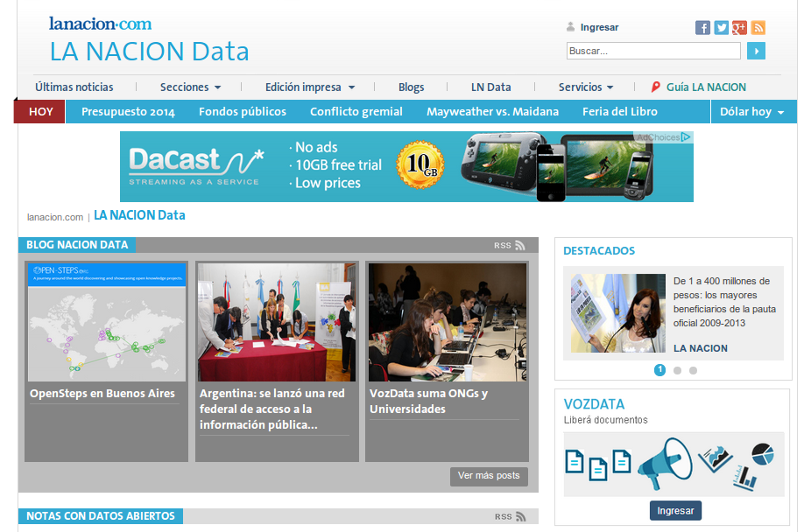
Task: Click the Liberá documentos subtitle text
Action: [x=605, y=420]
